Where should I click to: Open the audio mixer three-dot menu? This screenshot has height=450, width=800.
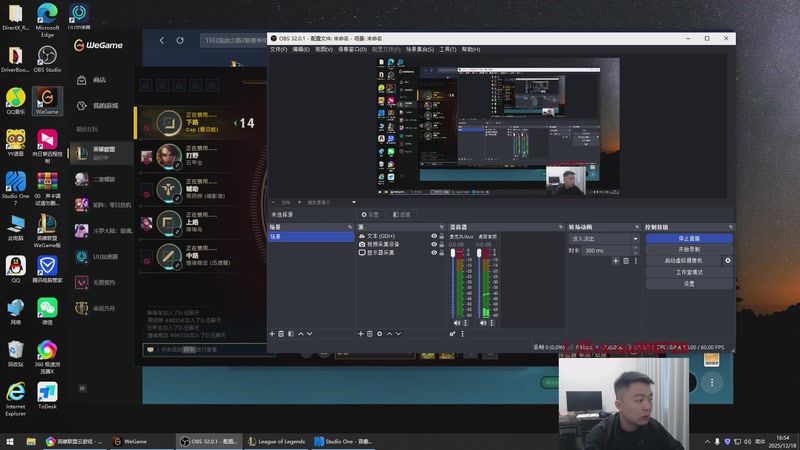(x=463, y=334)
